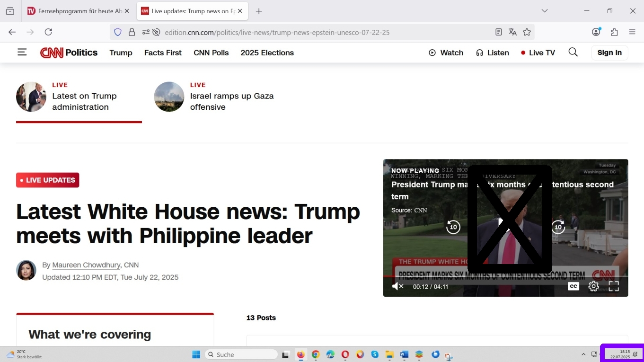Rewind video 10 seconds

pos(453,227)
